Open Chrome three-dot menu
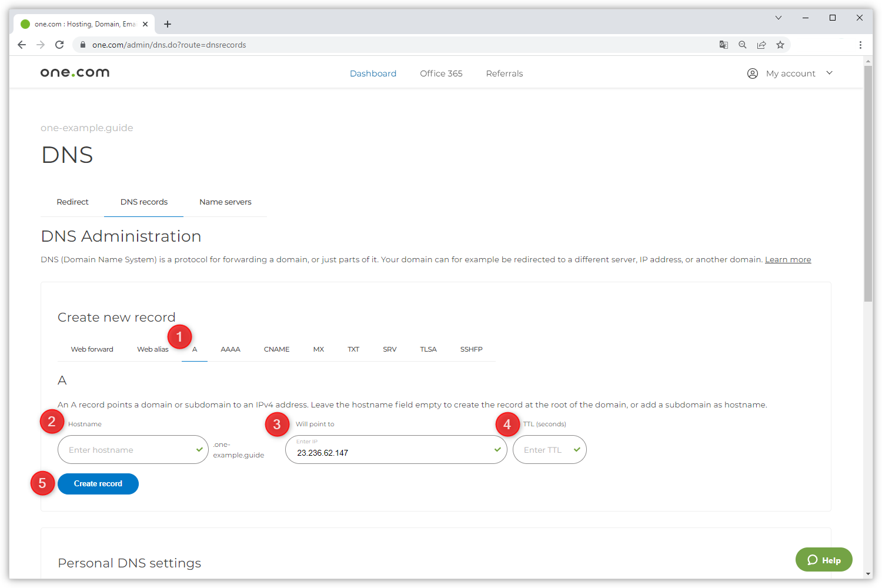 tap(860, 45)
